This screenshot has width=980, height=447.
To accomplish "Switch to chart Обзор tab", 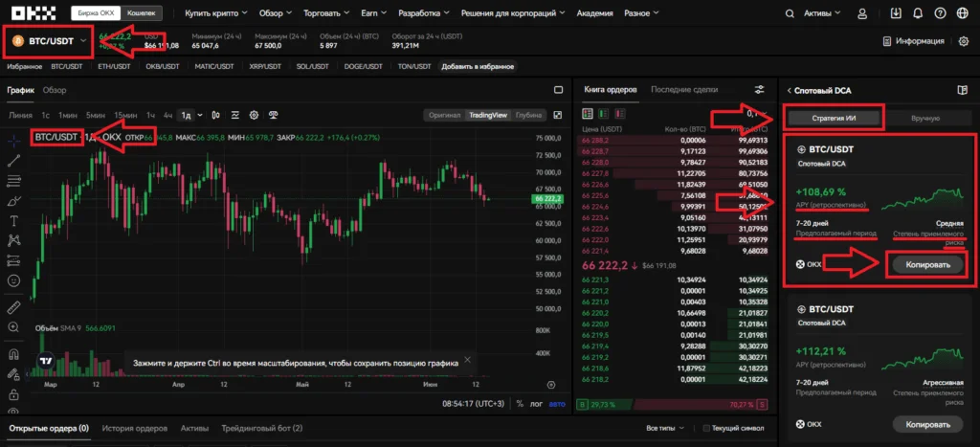I will (55, 90).
